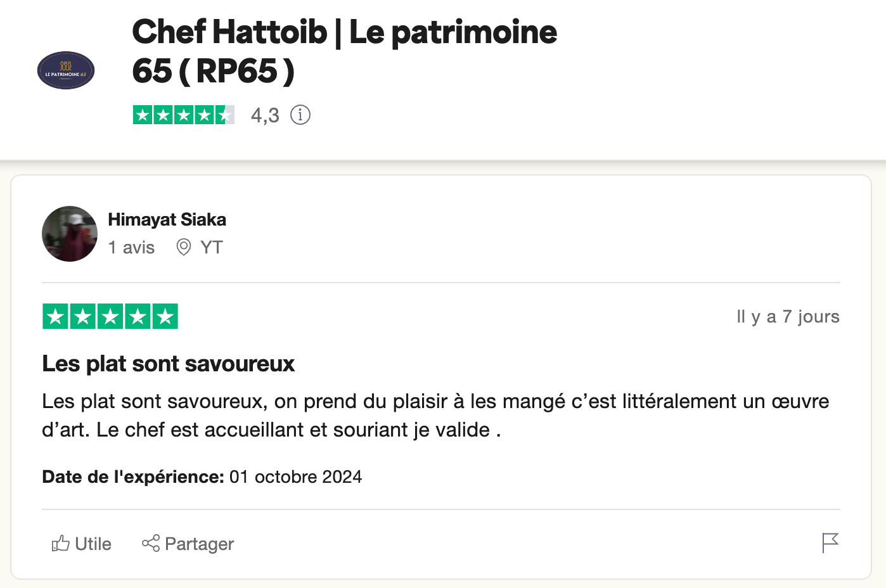Open the rating info circle icon
The height and width of the screenshot is (588, 886).
click(x=300, y=115)
